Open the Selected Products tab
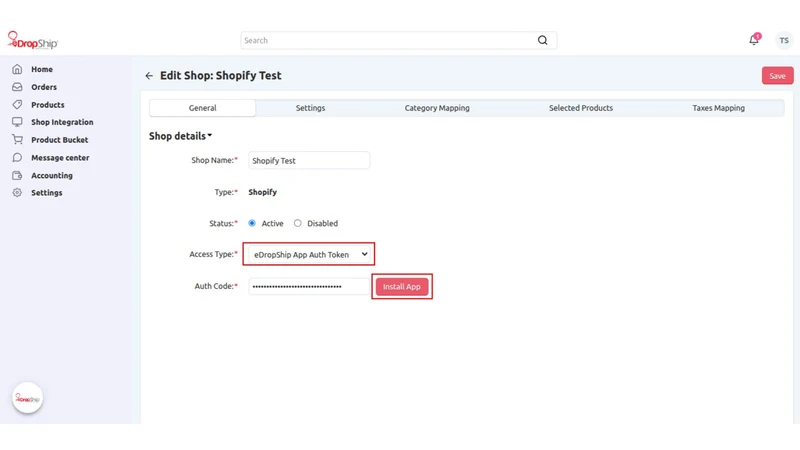Screen dimensions: 800x450 pos(581,108)
